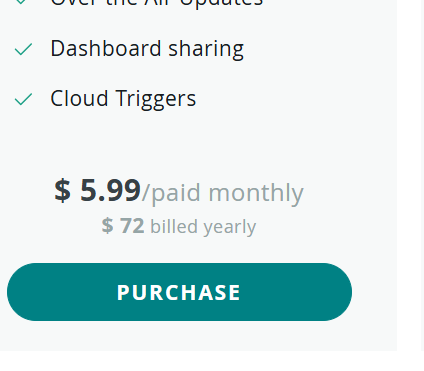
Task: Click the $ 5.99 monthly price
Action: (97, 190)
